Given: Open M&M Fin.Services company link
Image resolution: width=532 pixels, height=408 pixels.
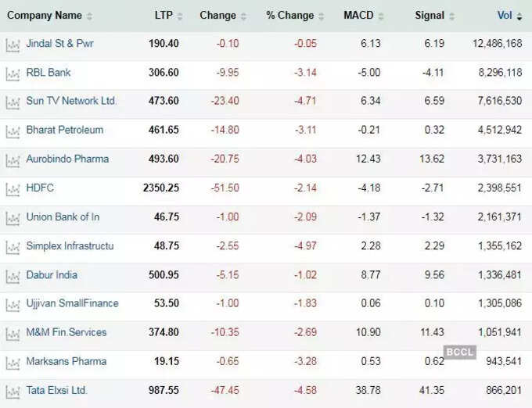Looking at the screenshot, I should point(66,332).
